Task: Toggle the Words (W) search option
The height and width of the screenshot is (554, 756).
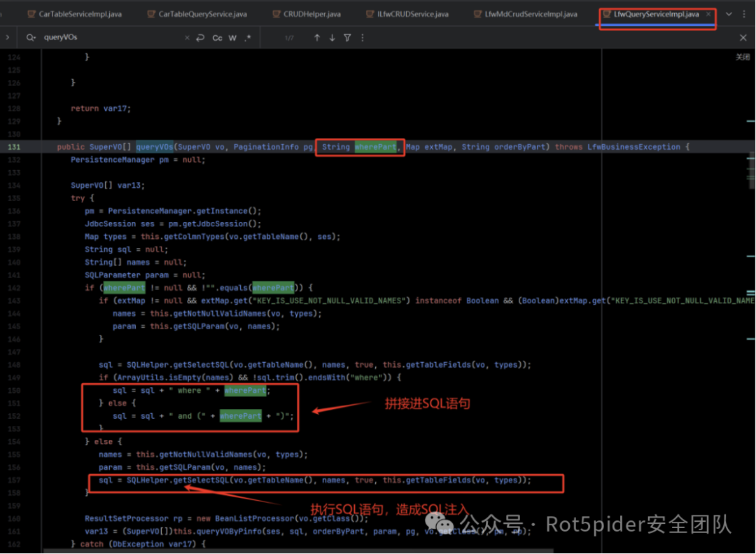Action: pos(232,38)
